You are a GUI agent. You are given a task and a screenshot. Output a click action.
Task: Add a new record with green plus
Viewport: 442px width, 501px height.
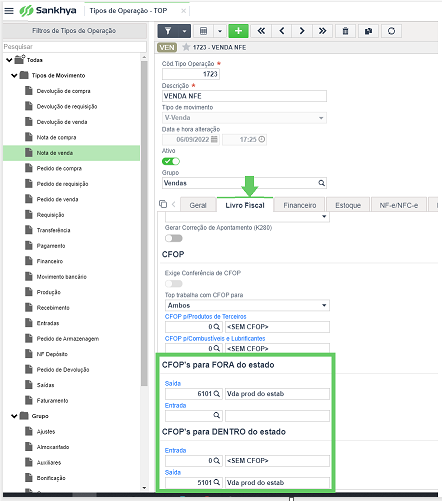point(238,31)
